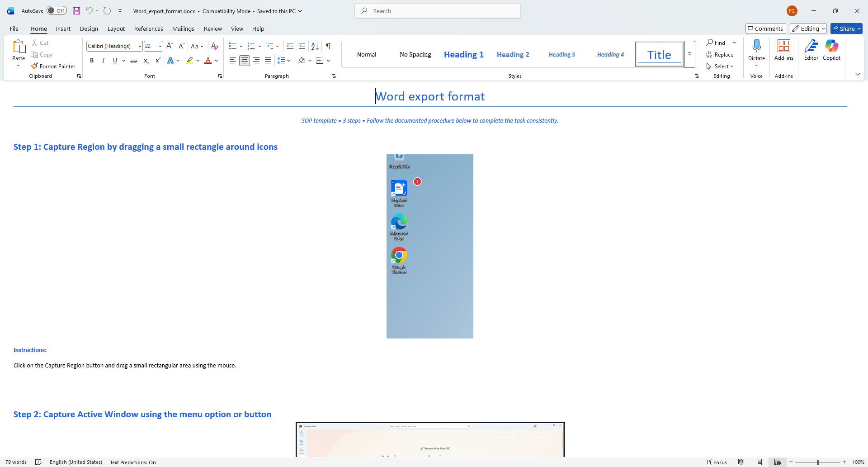
Task: Apply strikethrough formatting
Action: pos(134,61)
